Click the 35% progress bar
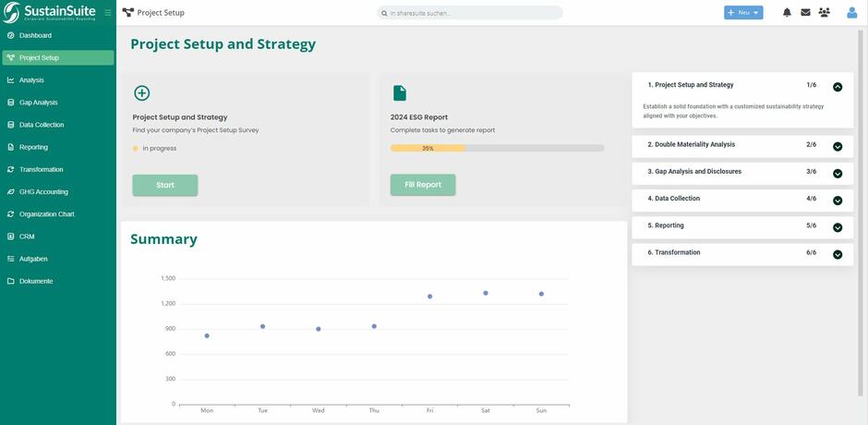The width and height of the screenshot is (868, 425). click(497, 148)
